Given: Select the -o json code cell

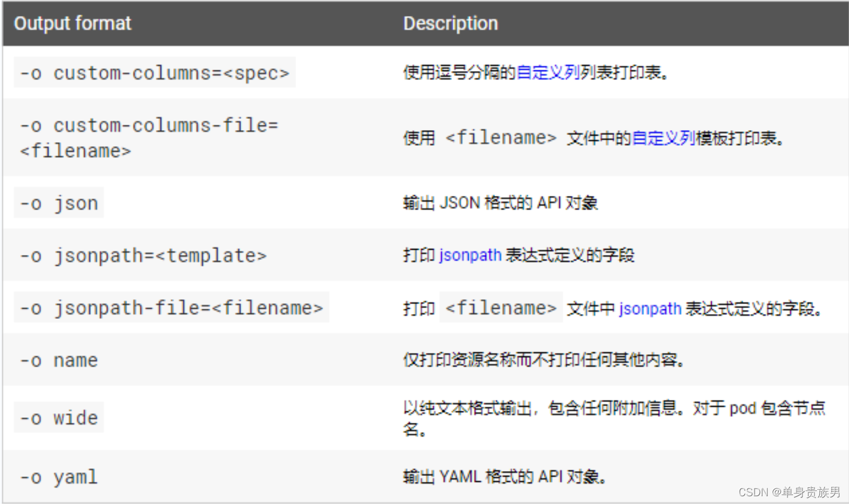Looking at the screenshot, I should click(x=59, y=203).
